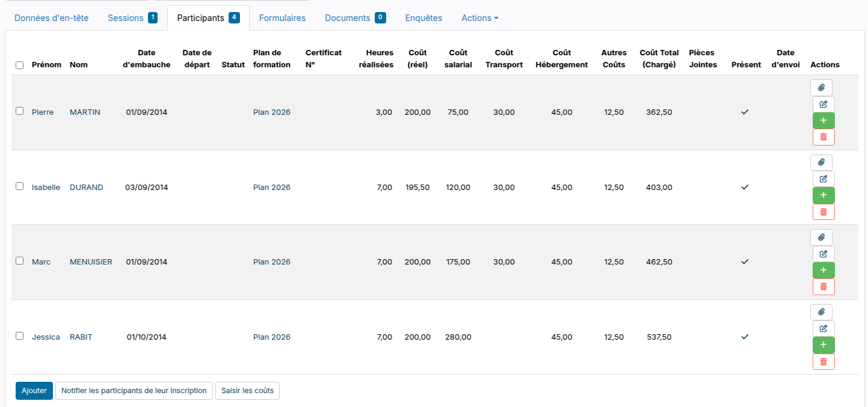
Task: Open attachments for Isabelle DURAND
Action: (x=821, y=162)
